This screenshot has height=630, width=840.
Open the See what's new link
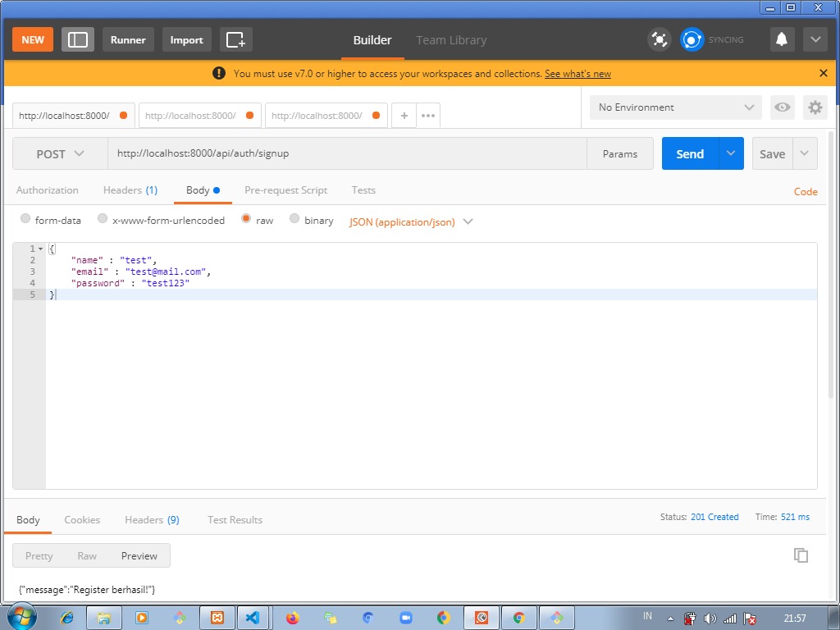click(x=577, y=73)
